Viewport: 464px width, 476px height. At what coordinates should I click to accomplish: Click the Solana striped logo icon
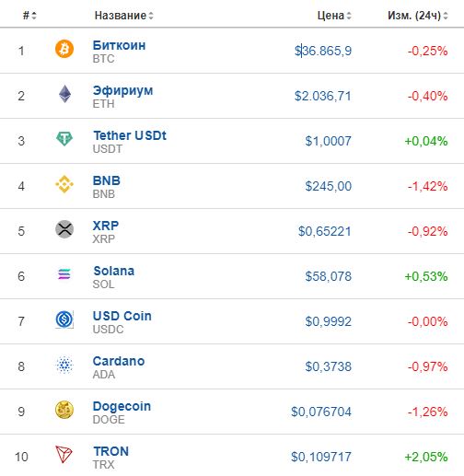coord(64,274)
